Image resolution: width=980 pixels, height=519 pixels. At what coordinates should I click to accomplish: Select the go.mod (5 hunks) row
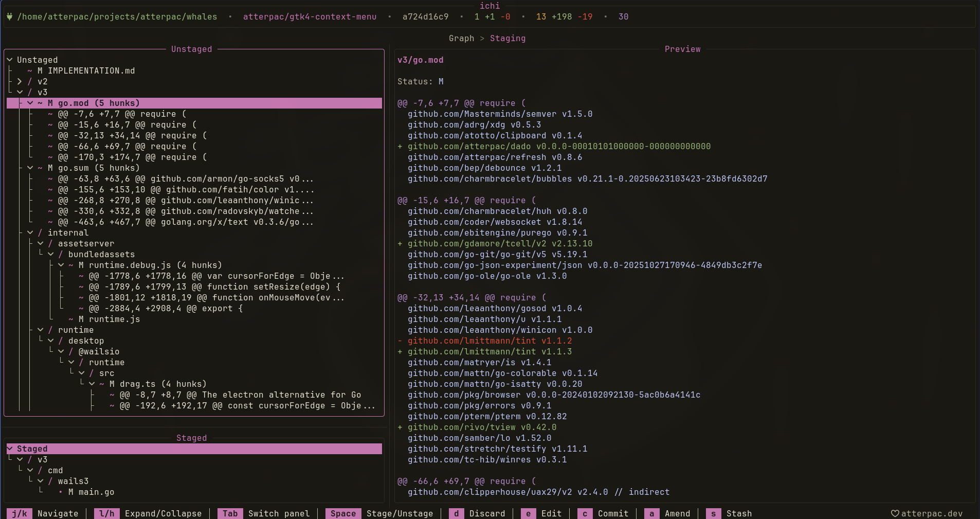(x=194, y=103)
